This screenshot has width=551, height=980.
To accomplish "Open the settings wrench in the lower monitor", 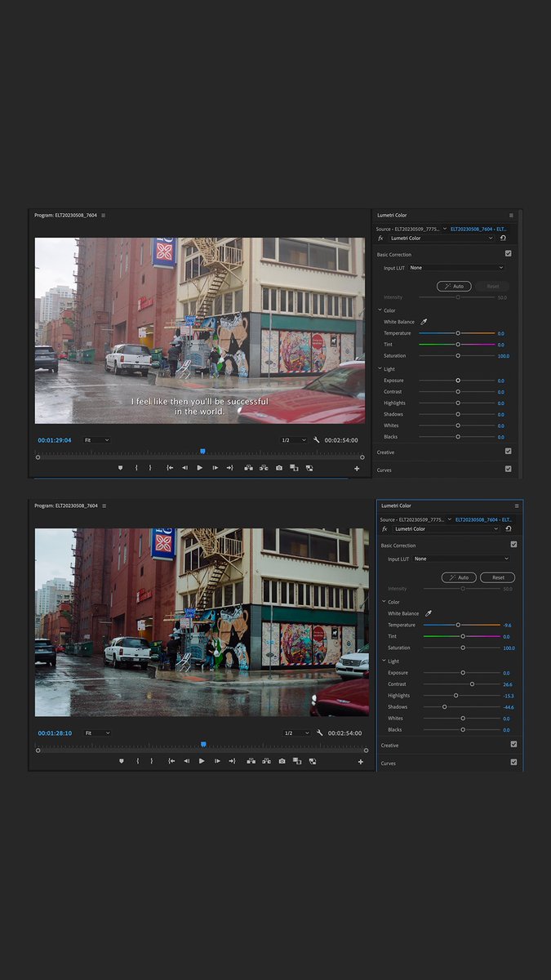I will coord(320,733).
